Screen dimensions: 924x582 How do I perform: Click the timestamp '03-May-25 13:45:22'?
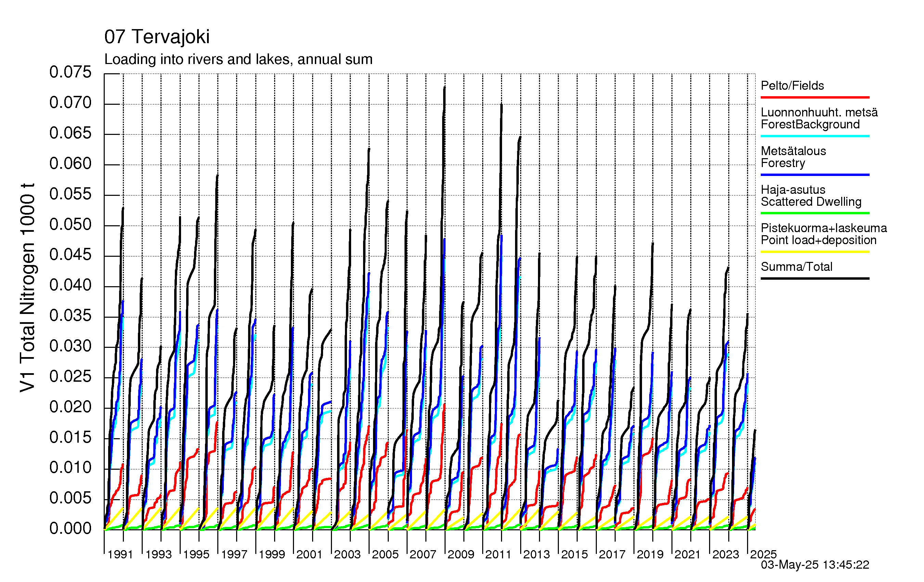tap(815, 565)
